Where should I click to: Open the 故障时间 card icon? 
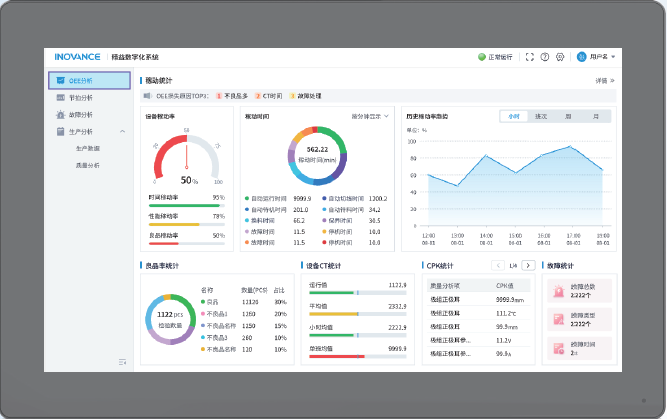(559, 348)
